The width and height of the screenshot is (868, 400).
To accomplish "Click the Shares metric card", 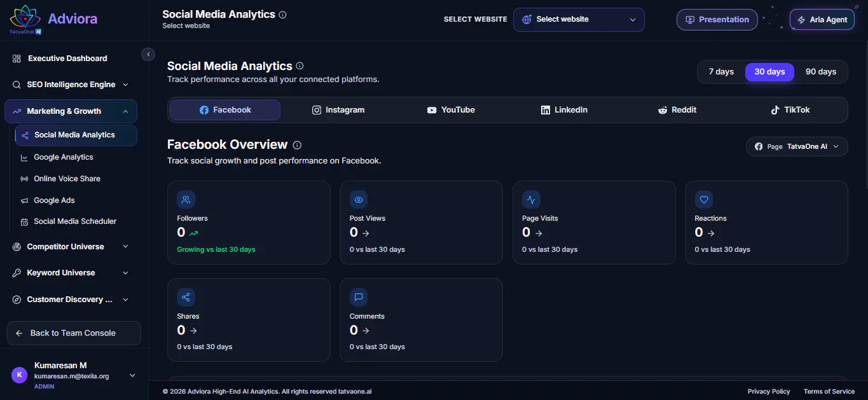I will pyautogui.click(x=249, y=320).
